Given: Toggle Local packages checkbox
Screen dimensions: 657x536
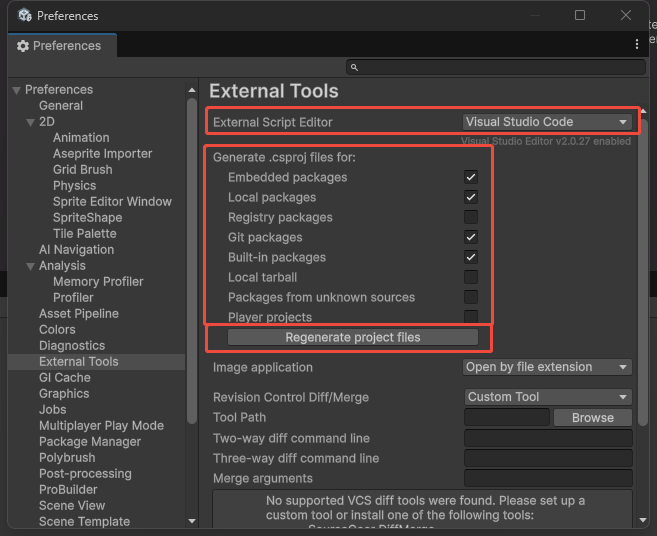Looking at the screenshot, I should pos(471,197).
